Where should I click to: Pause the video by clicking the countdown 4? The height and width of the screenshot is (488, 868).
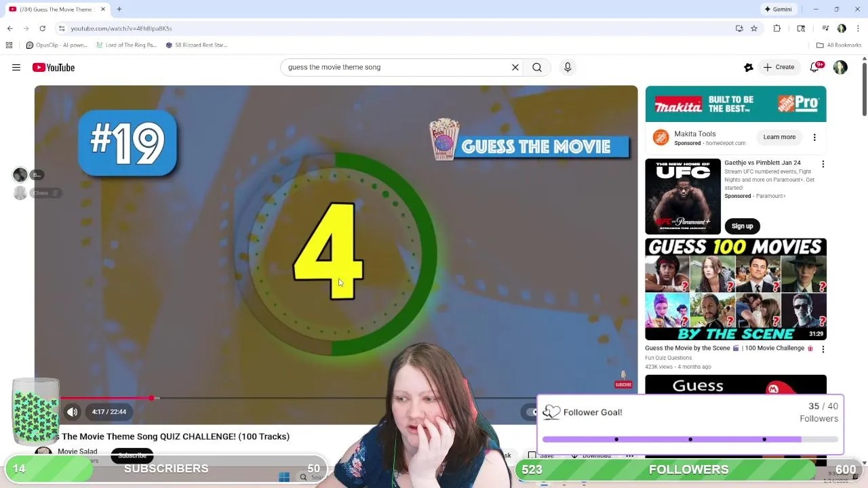tap(328, 251)
